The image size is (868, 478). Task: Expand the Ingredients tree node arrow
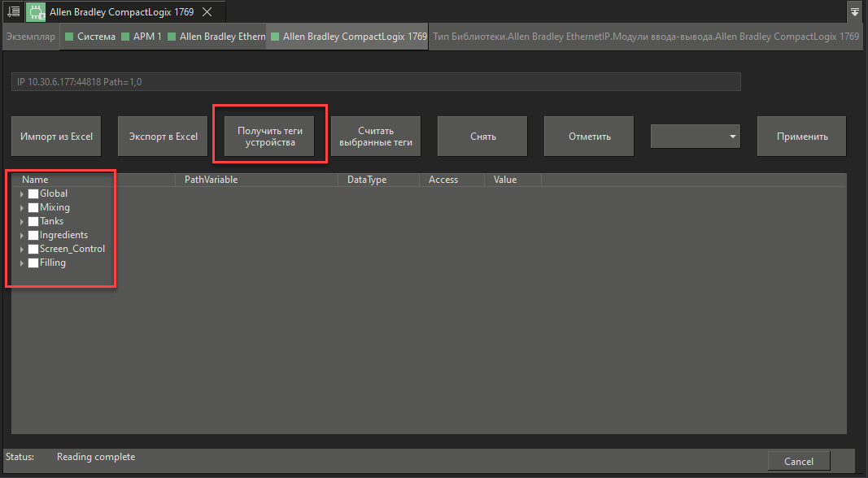[22, 236]
